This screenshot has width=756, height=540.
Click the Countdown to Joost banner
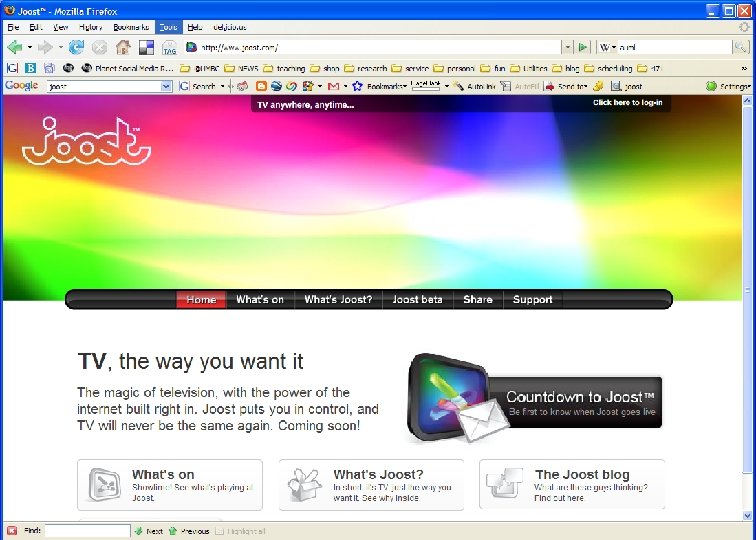tap(535, 399)
